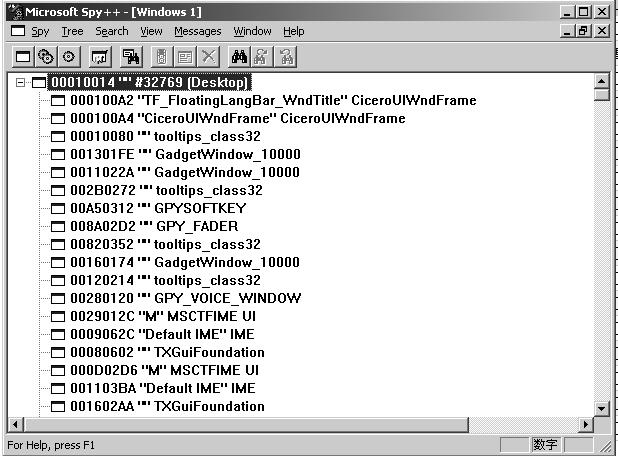
Task: Click the Processes view toolbar icon
Action: [x=46, y=57]
